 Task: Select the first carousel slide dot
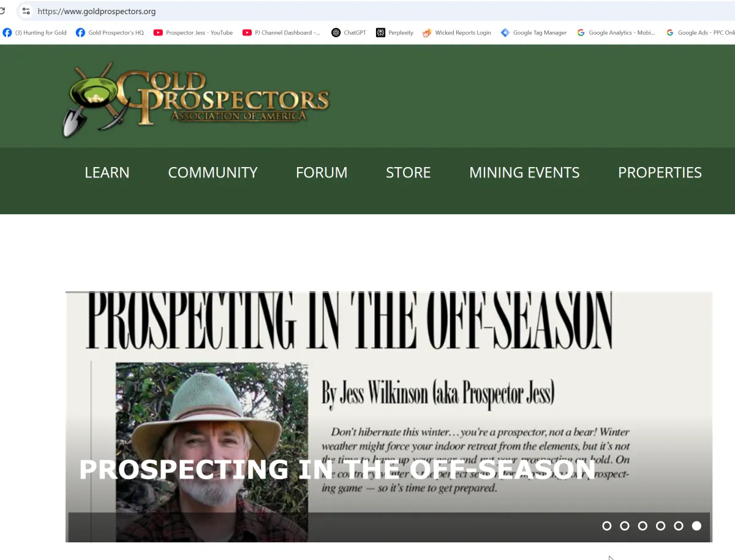click(607, 526)
